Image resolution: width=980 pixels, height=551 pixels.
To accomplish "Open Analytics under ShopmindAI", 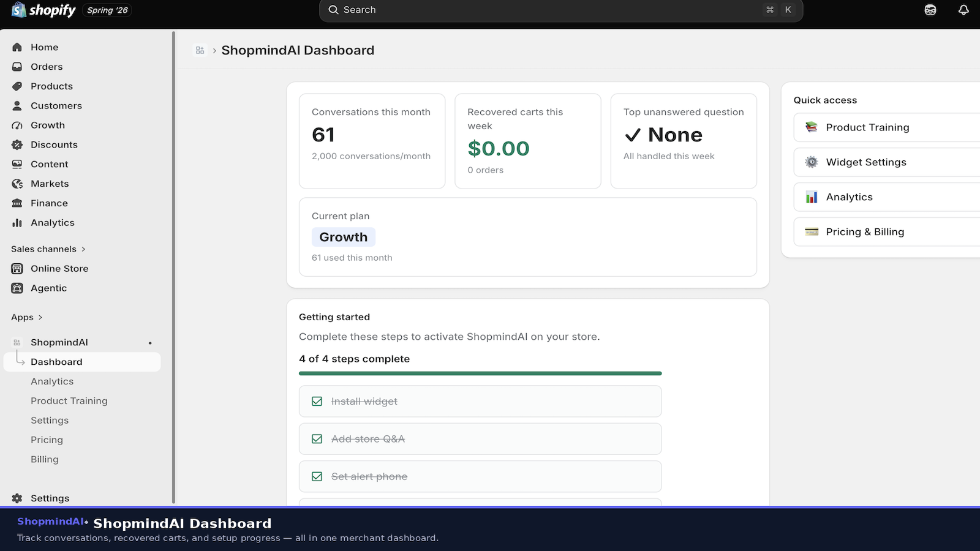I will (x=52, y=381).
